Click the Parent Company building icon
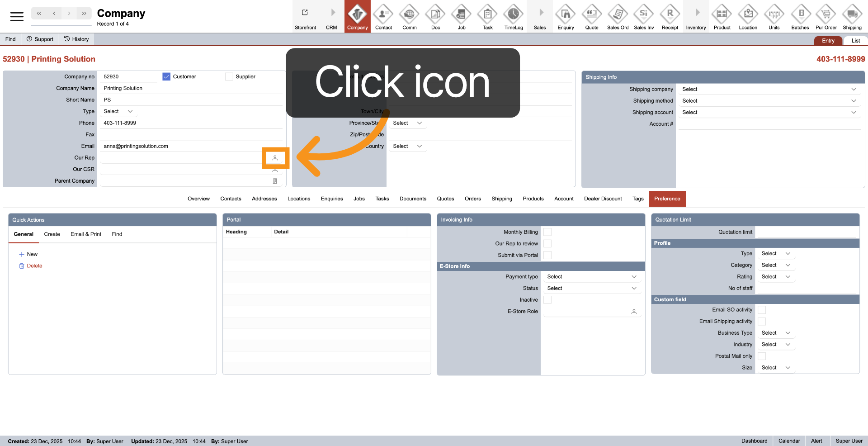 (275, 181)
